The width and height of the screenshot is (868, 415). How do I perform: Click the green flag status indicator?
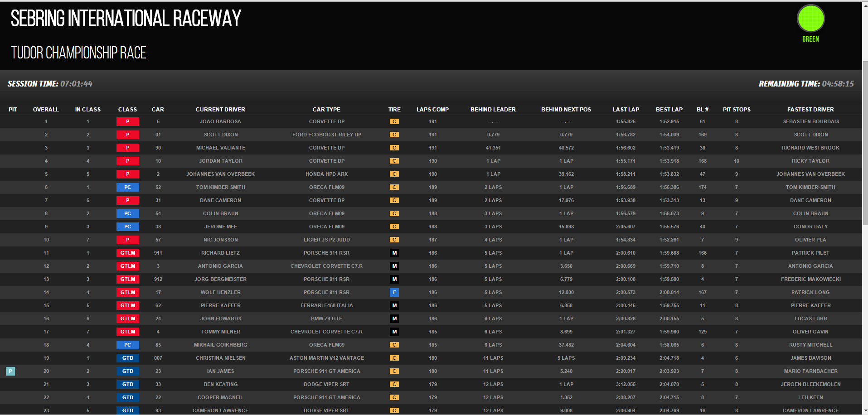click(x=810, y=19)
